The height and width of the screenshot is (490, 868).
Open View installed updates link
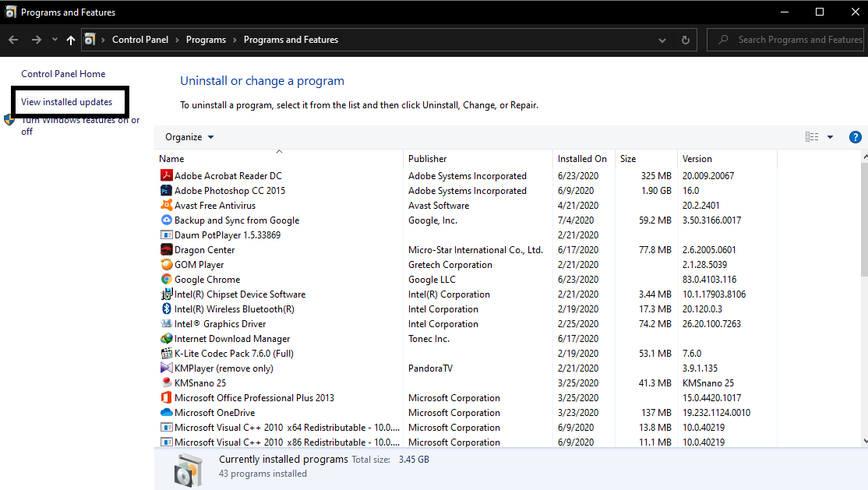(x=66, y=102)
